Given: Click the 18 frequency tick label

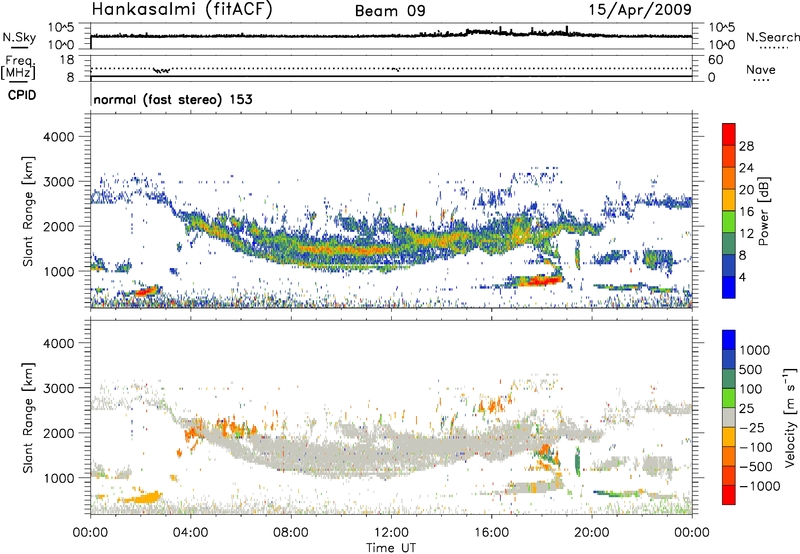Looking at the screenshot, I should [x=67, y=60].
